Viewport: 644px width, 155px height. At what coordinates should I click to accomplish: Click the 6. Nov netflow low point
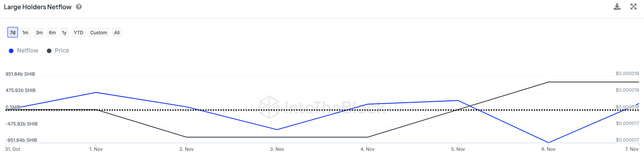tap(548, 143)
